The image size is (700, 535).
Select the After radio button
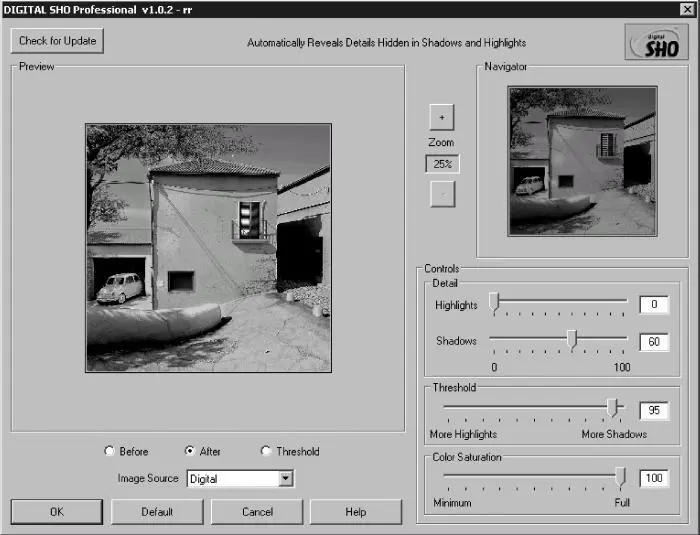point(190,451)
